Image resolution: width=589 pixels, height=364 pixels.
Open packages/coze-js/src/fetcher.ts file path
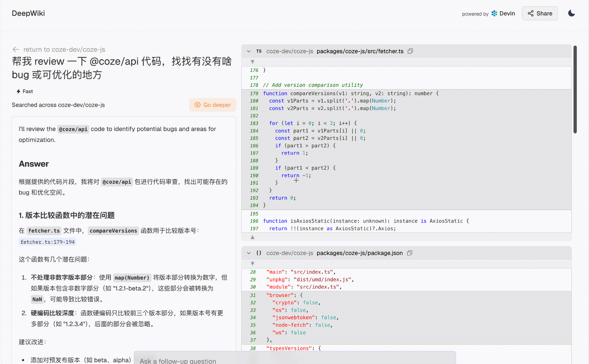[360, 51]
